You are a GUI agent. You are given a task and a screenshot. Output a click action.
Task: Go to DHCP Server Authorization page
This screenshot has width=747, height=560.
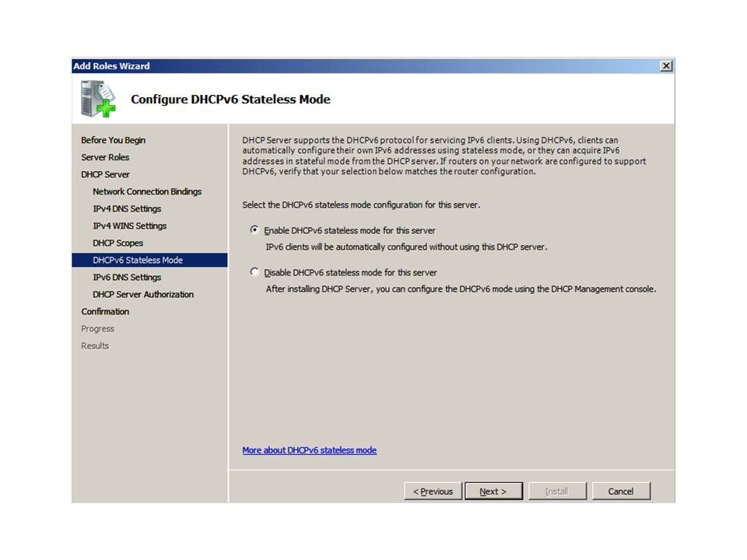143,294
